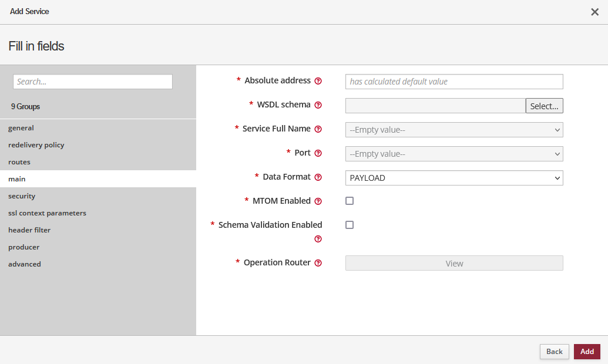Show help for Data Format
Viewport: 608px width, 364px height.
[318, 177]
